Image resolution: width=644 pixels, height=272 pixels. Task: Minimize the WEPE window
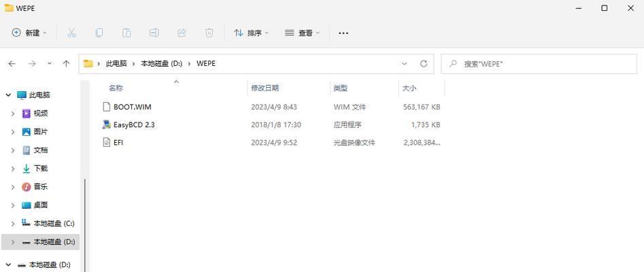578,7
